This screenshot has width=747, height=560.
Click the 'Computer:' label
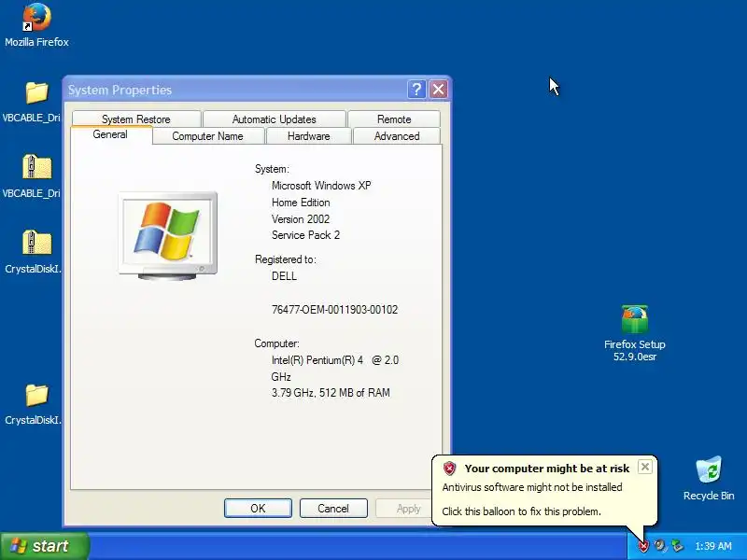tap(276, 343)
